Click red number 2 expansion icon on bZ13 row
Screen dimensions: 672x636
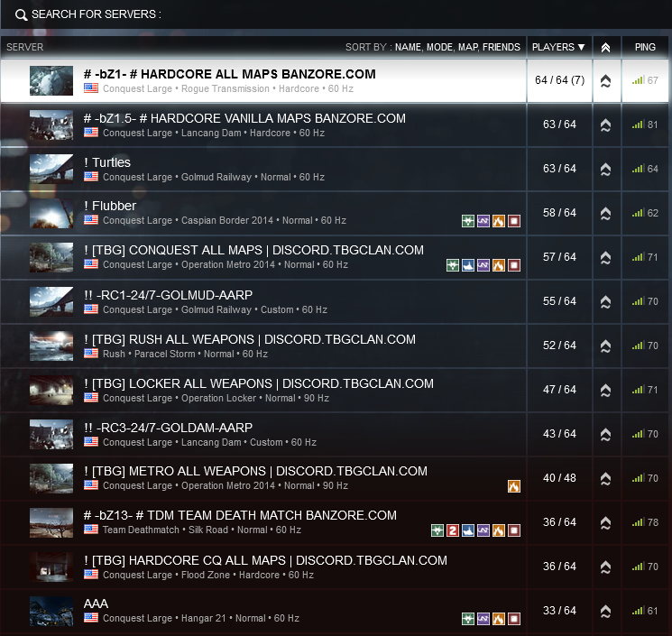click(x=453, y=530)
